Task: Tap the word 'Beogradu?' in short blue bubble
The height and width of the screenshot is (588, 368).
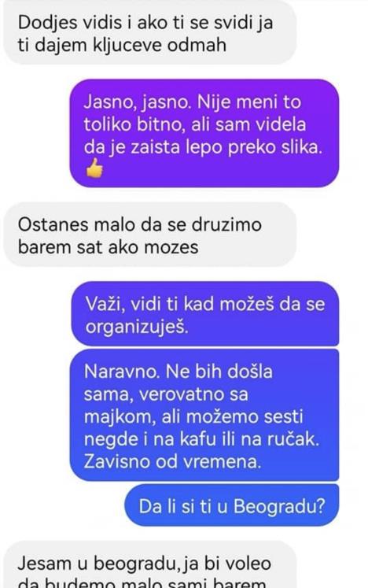Action: click(x=279, y=506)
